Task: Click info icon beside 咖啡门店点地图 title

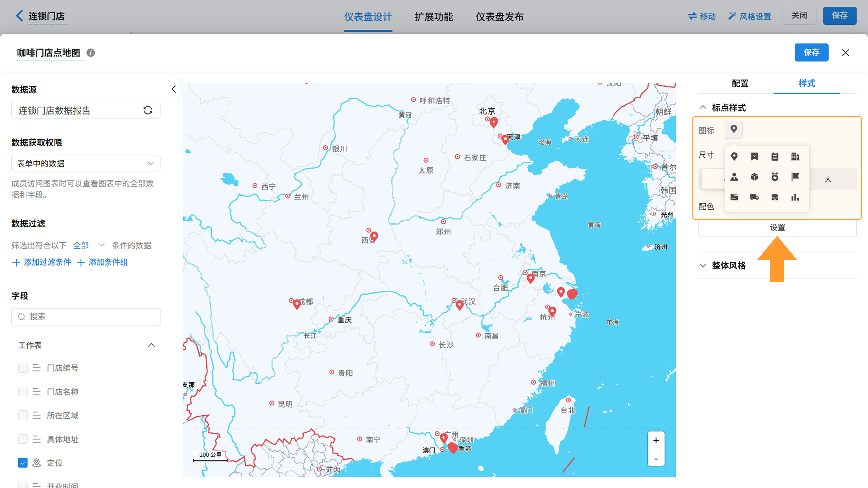Action: [91, 53]
